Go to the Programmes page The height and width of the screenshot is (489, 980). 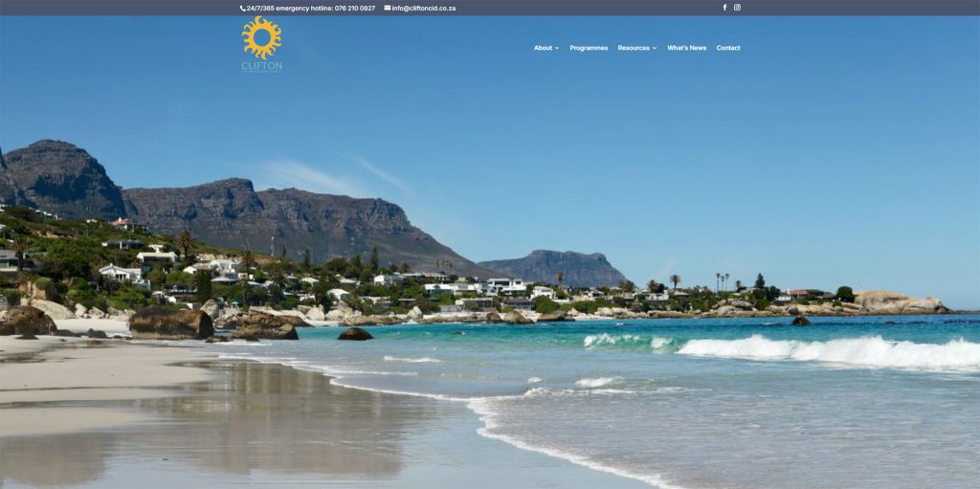point(589,48)
